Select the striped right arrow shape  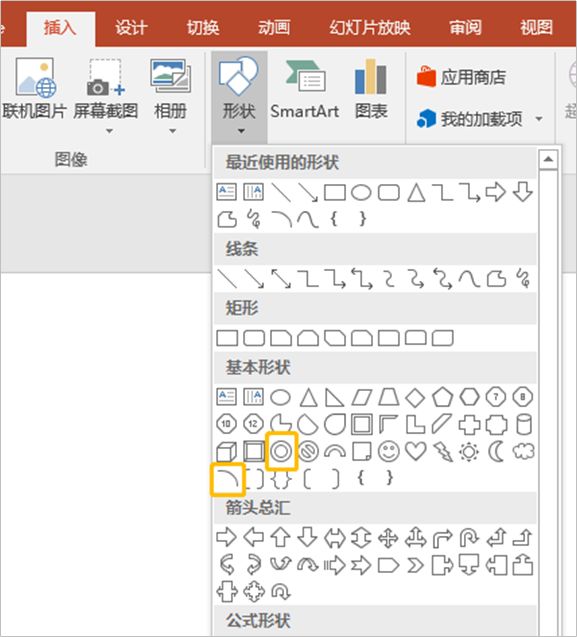click(334, 565)
